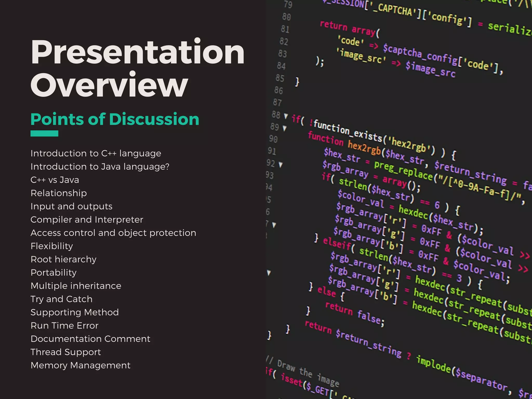Screen dimensions: 532x399
Task: Select Multiple inheritance entry
Action: tap(76, 286)
